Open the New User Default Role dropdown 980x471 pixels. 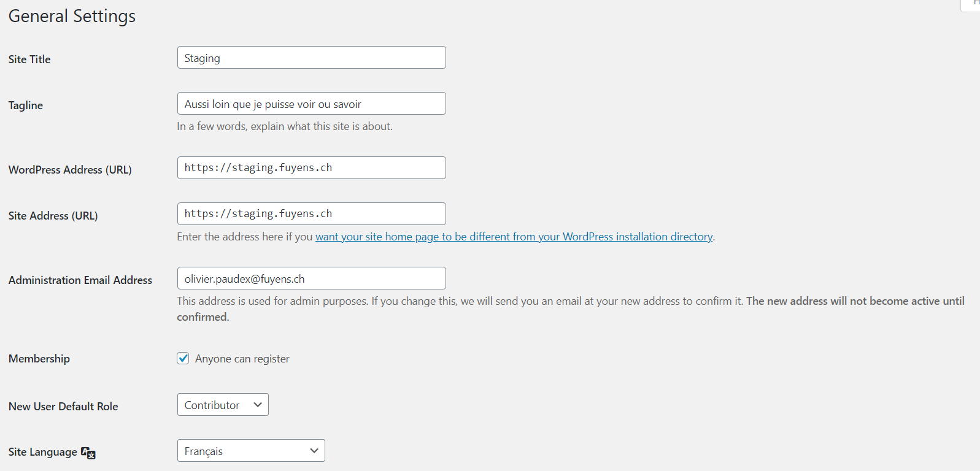tap(223, 405)
